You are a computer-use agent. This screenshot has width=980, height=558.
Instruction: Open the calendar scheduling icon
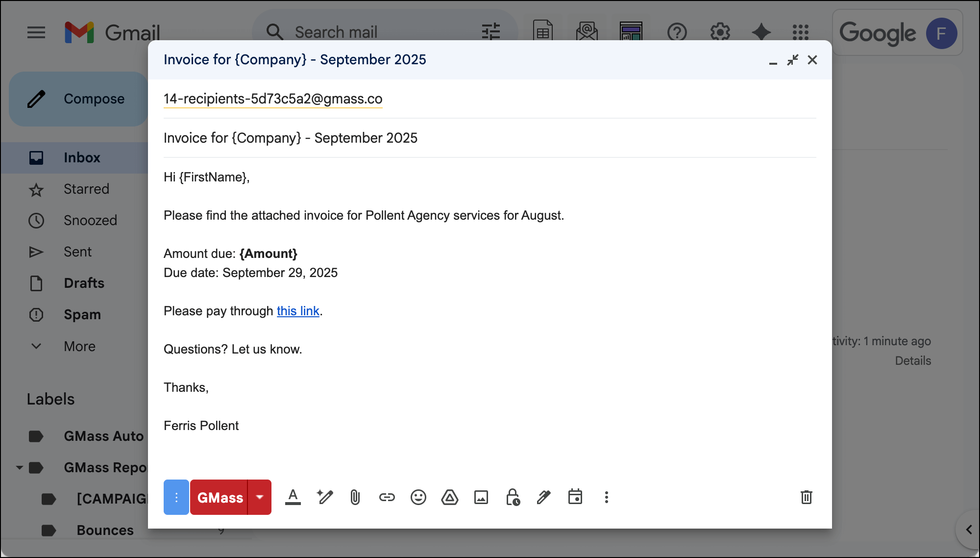coord(575,497)
